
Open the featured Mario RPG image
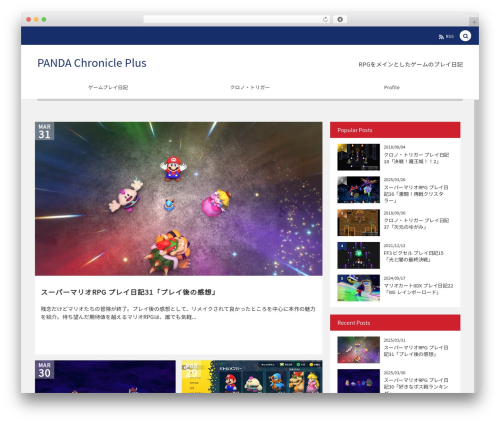(x=179, y=199)
